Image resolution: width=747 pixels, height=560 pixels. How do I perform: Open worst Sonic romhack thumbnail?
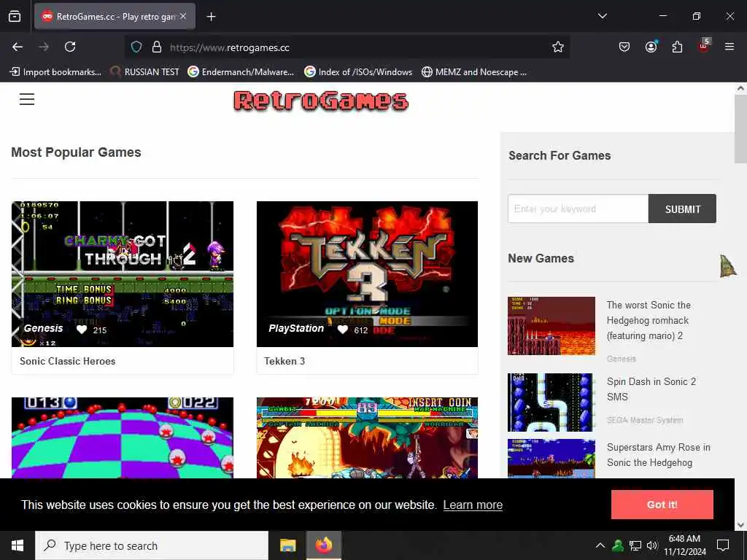coord(551,326)
